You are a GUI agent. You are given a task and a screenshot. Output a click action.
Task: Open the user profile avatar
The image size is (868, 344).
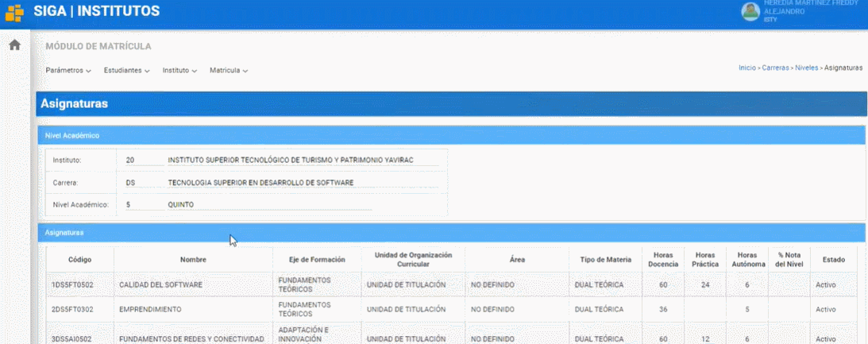tap(750, 11)
